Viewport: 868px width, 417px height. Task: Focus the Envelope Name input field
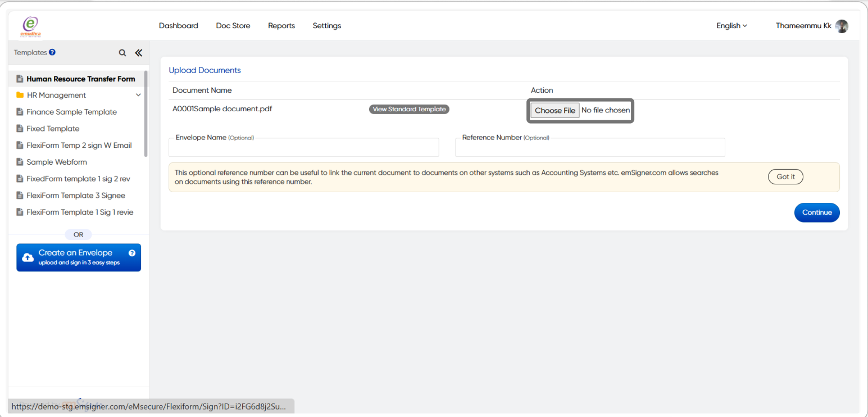coord(303,148)
